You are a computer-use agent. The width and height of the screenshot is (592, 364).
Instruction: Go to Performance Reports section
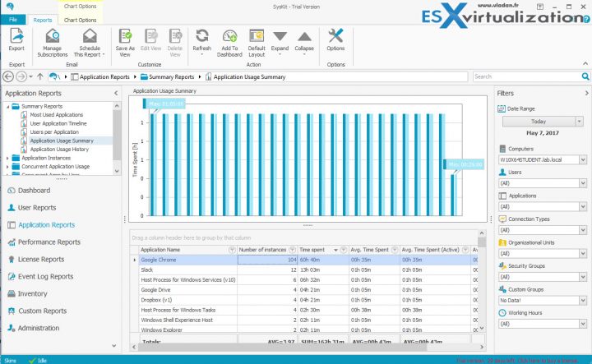click(x=49, y=242)
